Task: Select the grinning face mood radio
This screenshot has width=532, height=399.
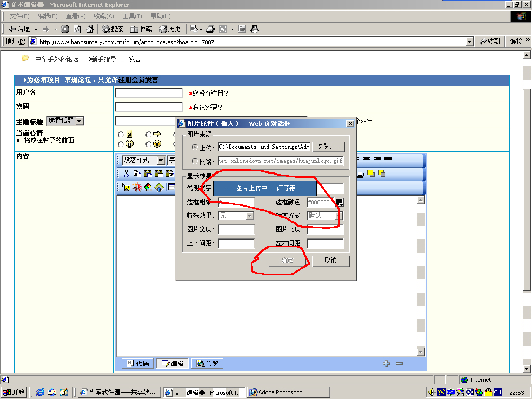Action: pyautogui.click(x=121, y=144)
